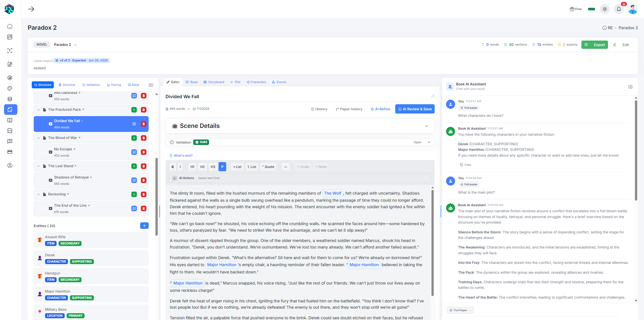Open the notifications bell
Viewport: 644px width, 320px height.
click(619, 9)
